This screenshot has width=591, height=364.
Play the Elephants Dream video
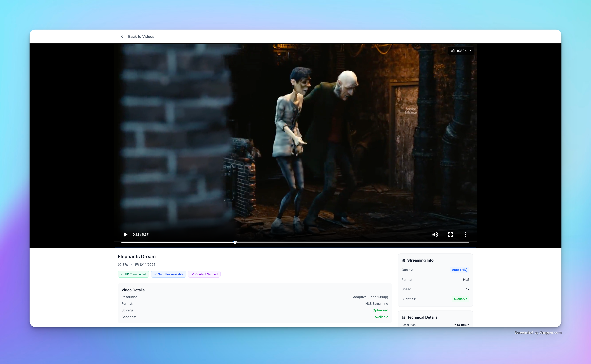pos(125,234)
